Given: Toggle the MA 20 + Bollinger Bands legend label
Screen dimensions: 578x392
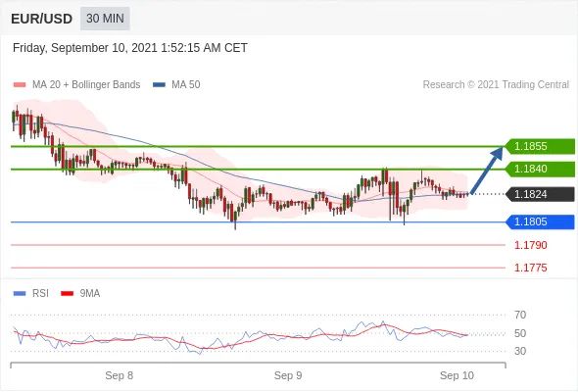Looking at the screenshot, I should (86, 85).
